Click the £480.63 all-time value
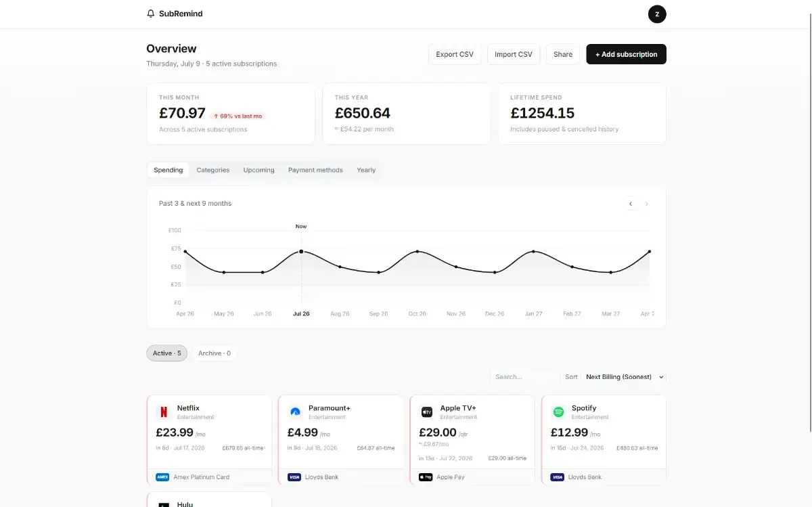 tap(637, 448)
